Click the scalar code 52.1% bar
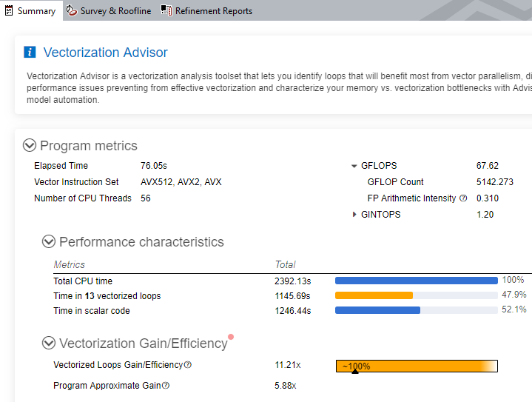This screenshot has width=532, height=402. pyautogui.click(x=377, y=310)
